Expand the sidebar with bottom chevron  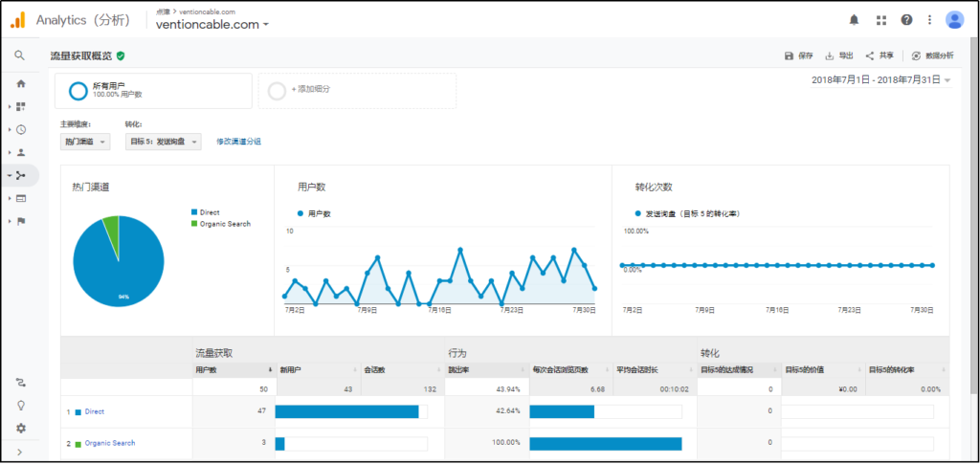(20, 453)
